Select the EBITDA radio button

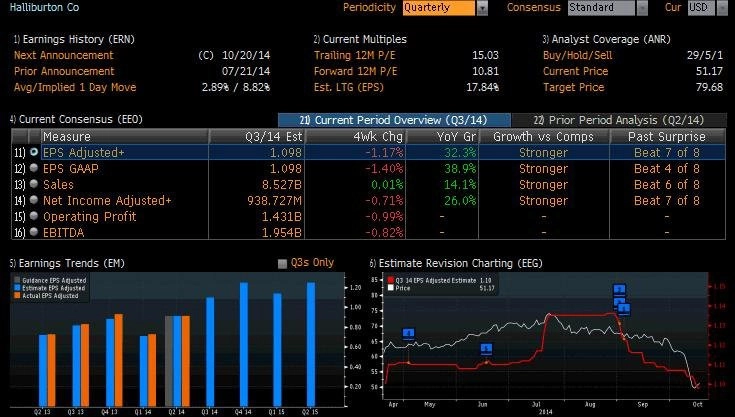[x=34, y=231]
